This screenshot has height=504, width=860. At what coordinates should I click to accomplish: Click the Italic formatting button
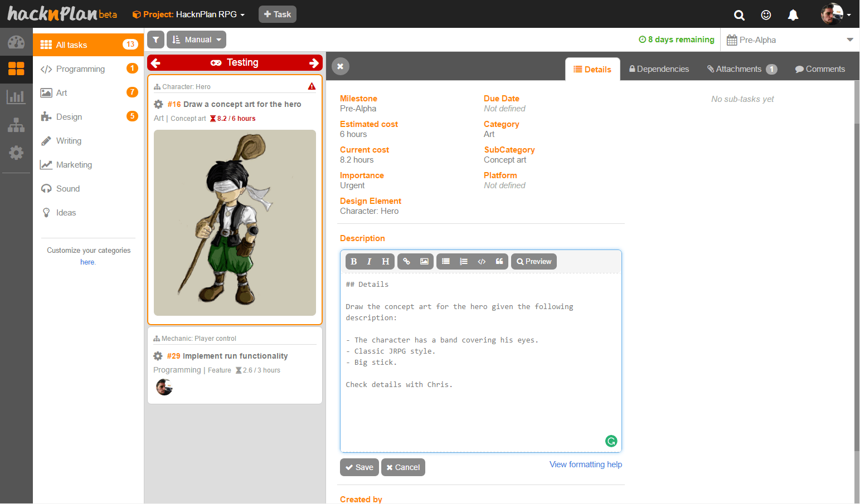click(369, 261)
